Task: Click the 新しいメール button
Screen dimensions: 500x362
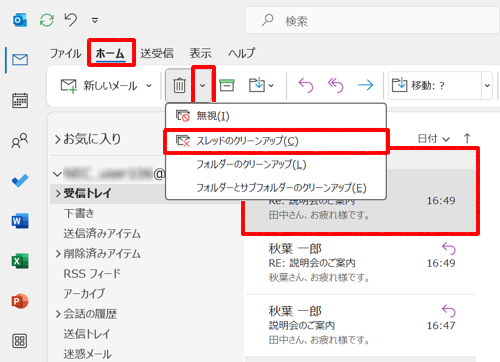Action: point(99,86)
